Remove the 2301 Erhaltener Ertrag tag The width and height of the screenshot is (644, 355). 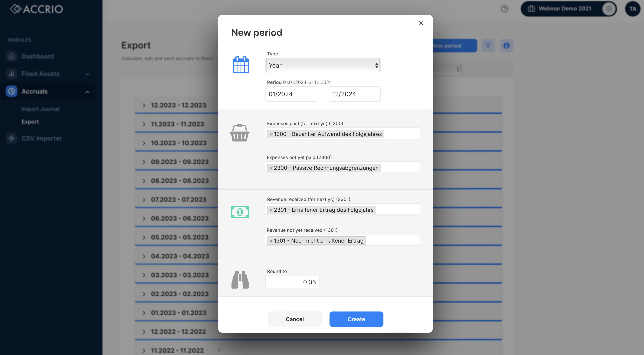[271, 210]
